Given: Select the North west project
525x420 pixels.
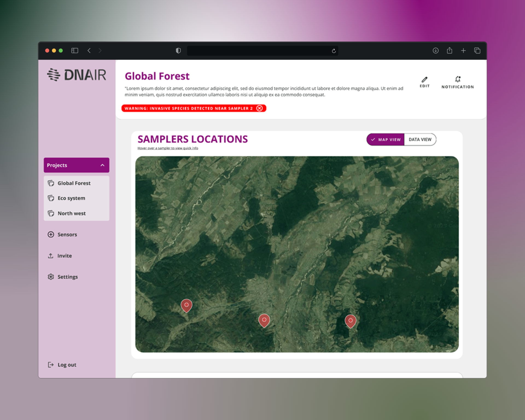Looking at the screenshot, I should pos(71,213).
